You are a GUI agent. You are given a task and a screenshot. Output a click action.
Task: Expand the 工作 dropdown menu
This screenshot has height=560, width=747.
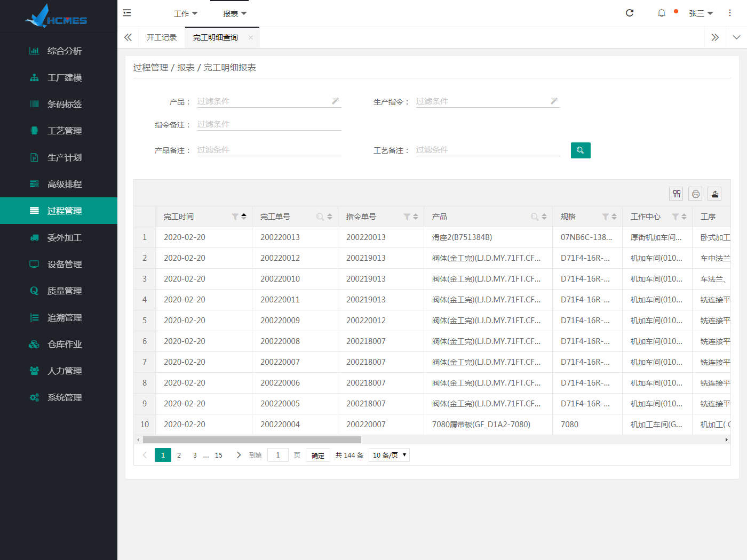(186, 13)
